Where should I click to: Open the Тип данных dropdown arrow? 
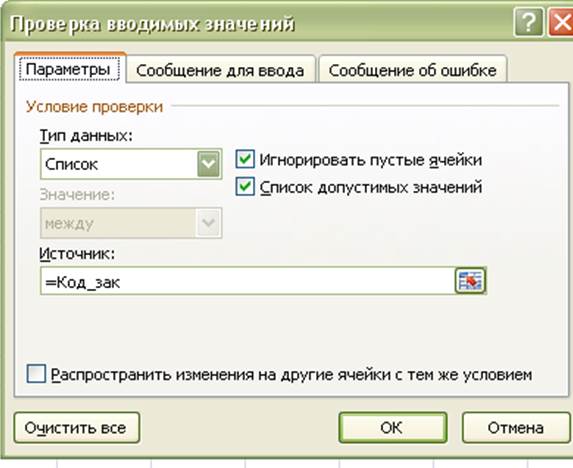pyautogui.click(x=209, y=164)
